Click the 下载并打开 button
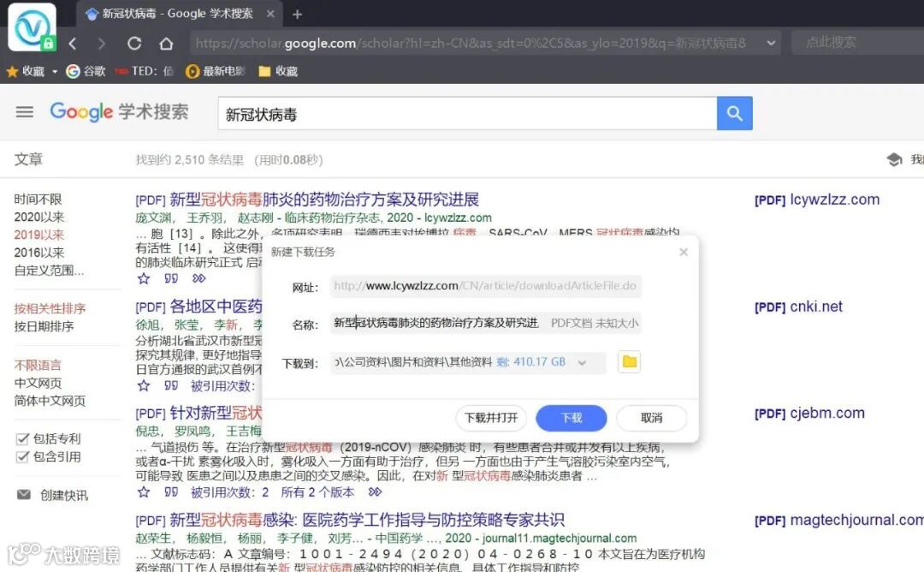924x572 pixels. pyautogui.click(x=491, y=418)
